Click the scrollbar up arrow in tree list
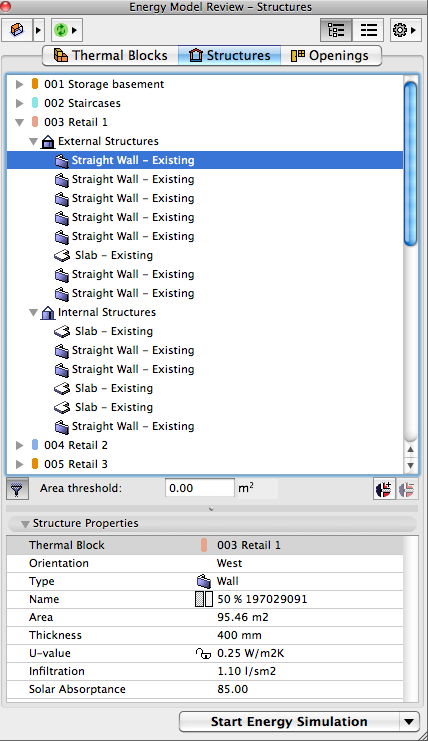 [411, 449]
